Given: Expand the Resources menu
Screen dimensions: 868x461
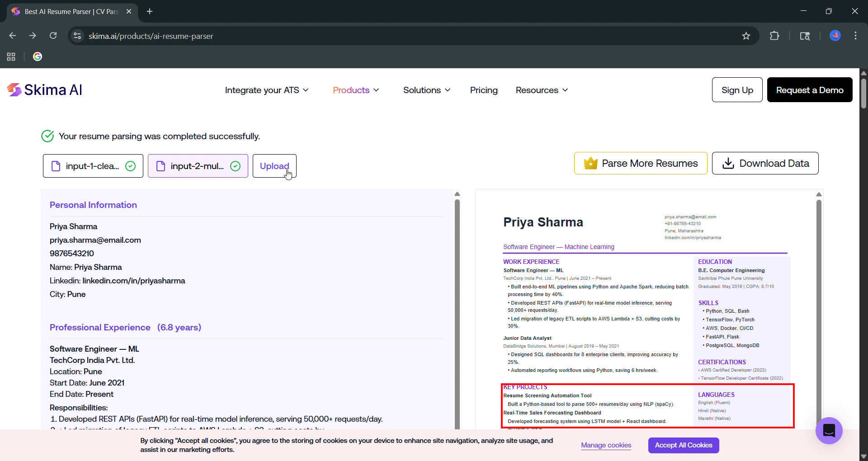Looking at the screenshot, I should (542, 90).
